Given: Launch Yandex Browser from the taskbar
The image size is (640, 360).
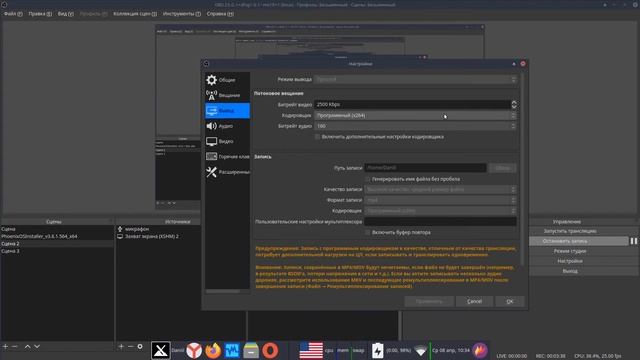Looking at the screenshot, I should coord(194,350).
